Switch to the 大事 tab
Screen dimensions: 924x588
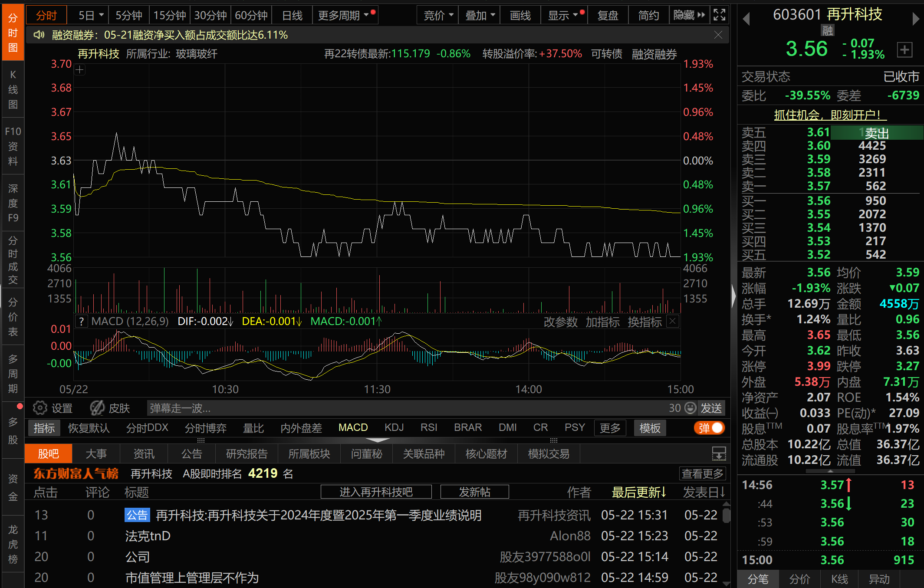click(x=96, y=454)
